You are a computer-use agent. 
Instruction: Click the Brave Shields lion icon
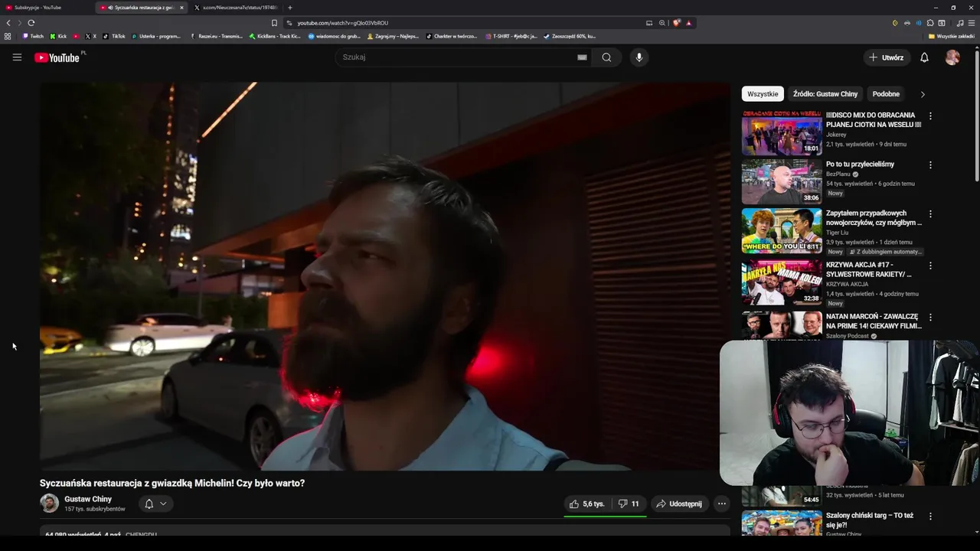click(677, 23)
